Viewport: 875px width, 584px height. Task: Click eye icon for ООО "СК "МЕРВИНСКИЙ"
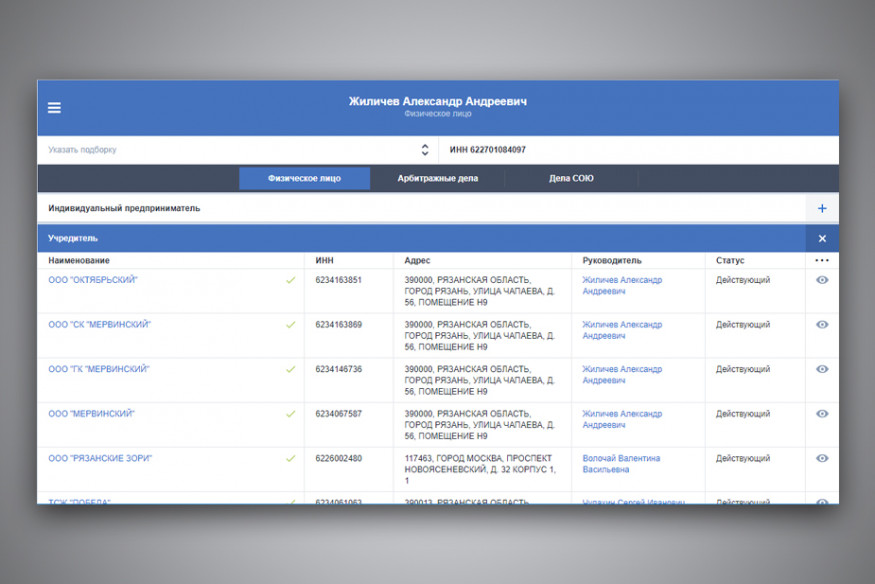pos(822,325)
